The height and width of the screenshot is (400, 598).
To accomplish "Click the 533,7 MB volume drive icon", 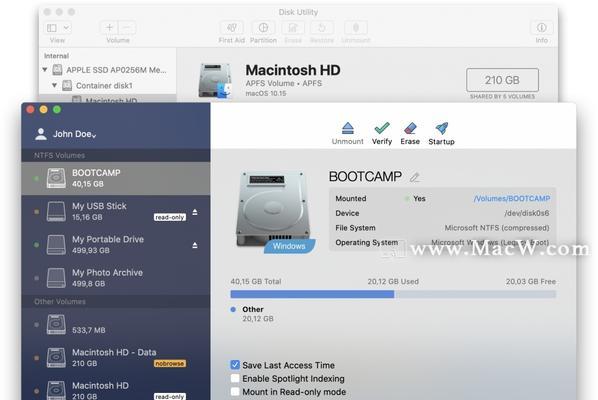I will [x=56, y=325].
